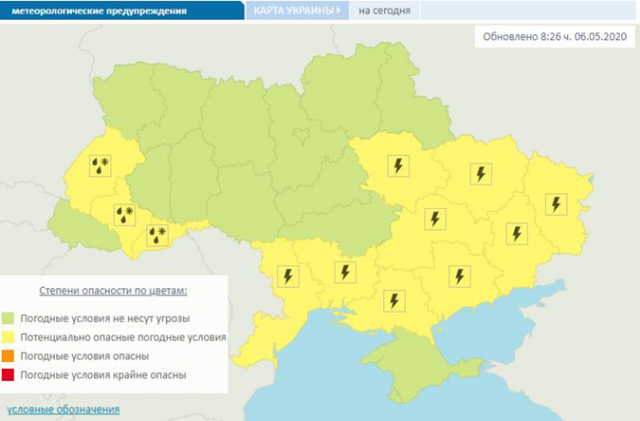640x421 pixels.
Task: Select the thunderstorm icon over Kherson region
Action: click(x=394, y=300)
